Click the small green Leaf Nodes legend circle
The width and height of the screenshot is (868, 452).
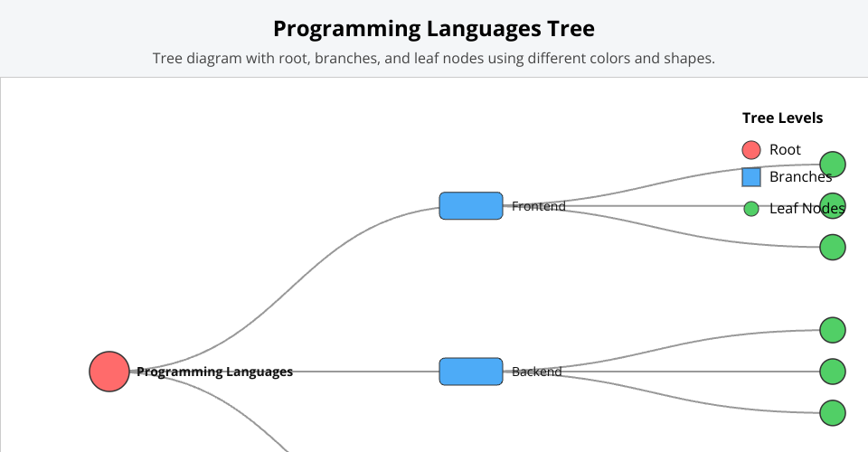[751, 209]
